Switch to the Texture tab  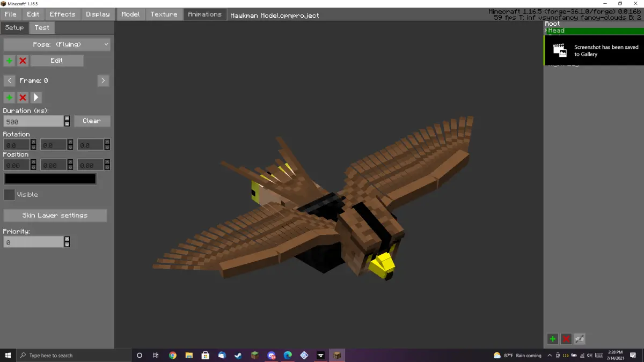point(164,14)
